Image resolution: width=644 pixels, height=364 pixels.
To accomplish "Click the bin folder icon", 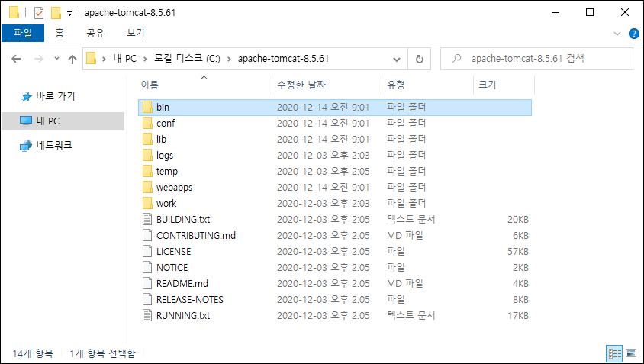I will tap(147, 108).
